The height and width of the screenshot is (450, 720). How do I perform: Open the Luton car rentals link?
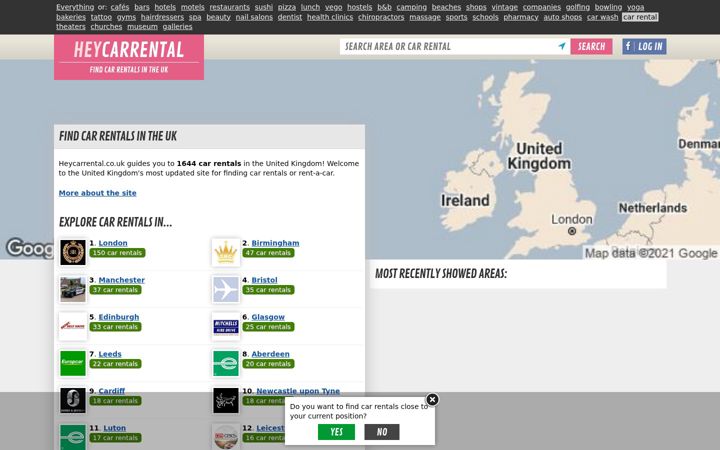[x=114, y=428]
